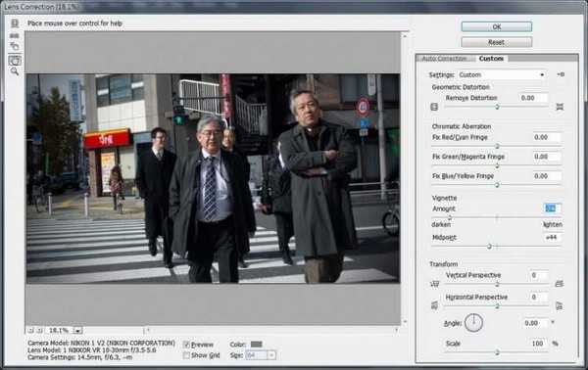Image resolution: width=588 pixels, height=370 pixels.
Task: Select the Remove Distortion tool
Action: click(15, 23)
